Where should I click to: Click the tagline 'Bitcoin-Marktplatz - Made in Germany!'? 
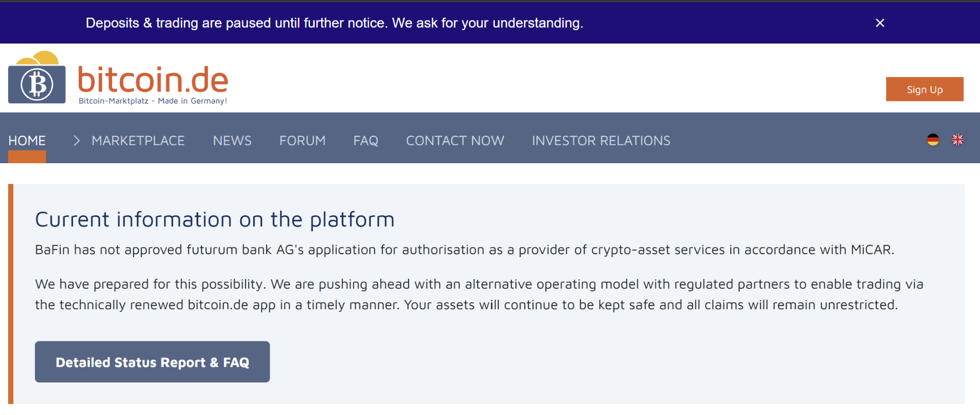point(153,101)
